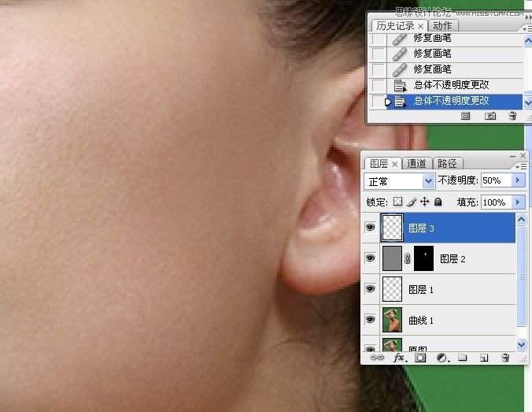This screenshot has width=532, height=412.
Task: Set history brush source beside highlighted 总体不透明度更改
Action: 379,101
